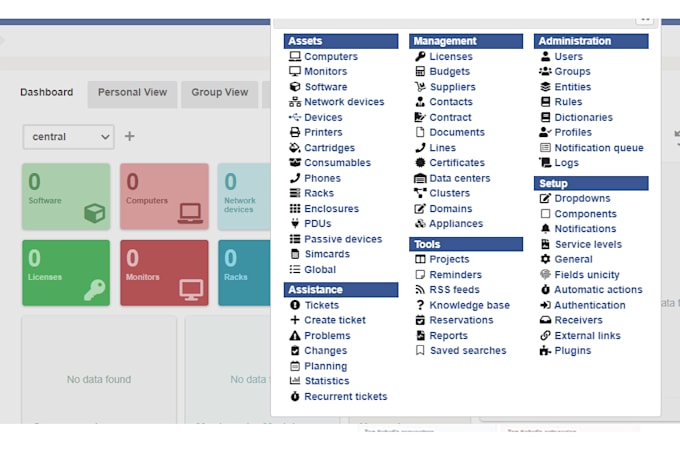
Task: Click the phone icon beside Phones
Action: point(295,178)
